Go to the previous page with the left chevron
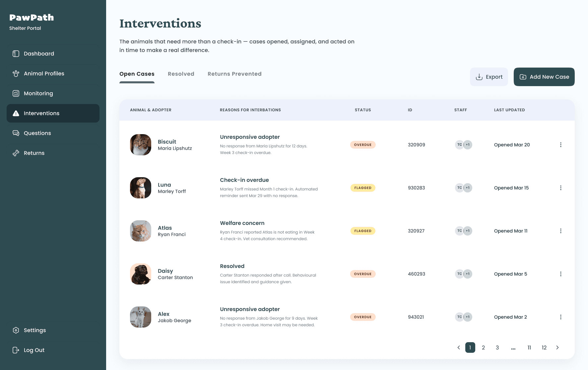 click(459, 347)
